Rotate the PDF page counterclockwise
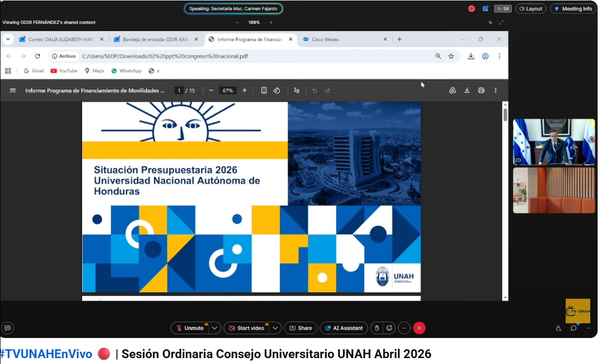Screen dimensions: 604x364 pyautogui.click(x=276, y=90)
